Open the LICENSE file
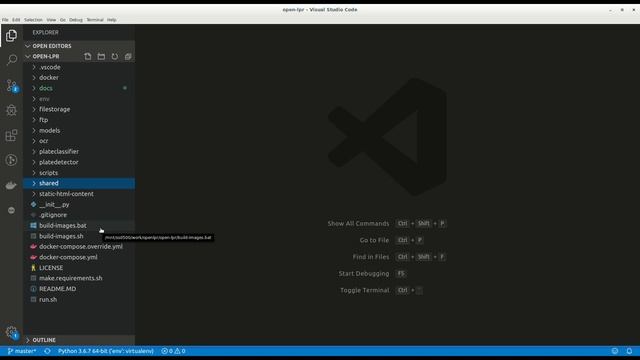This screenshot has height=360, width=640. [x=79, y=268]
